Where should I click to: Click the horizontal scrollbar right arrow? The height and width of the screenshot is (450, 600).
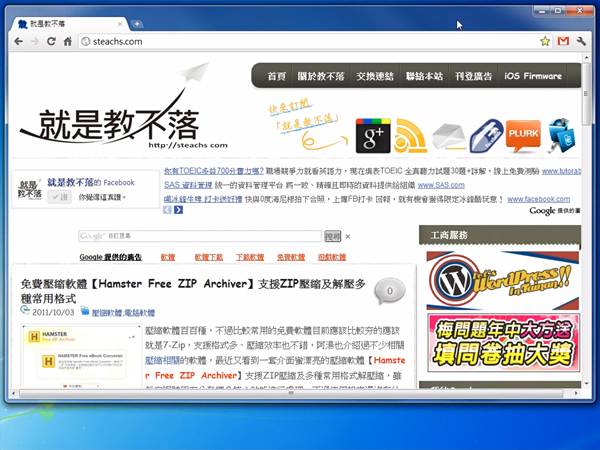pyautogui.click(x=575, y=393)
